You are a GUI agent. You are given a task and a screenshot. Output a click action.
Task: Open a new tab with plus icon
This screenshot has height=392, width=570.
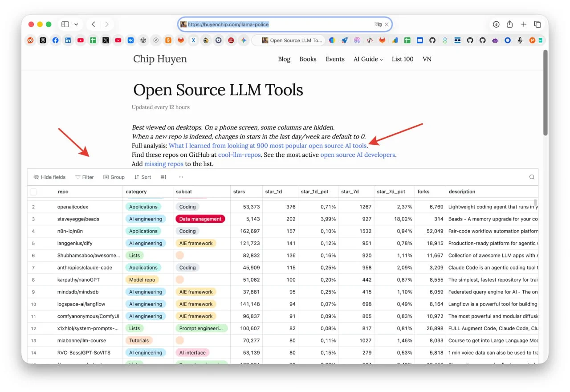[x=524, y=24]
